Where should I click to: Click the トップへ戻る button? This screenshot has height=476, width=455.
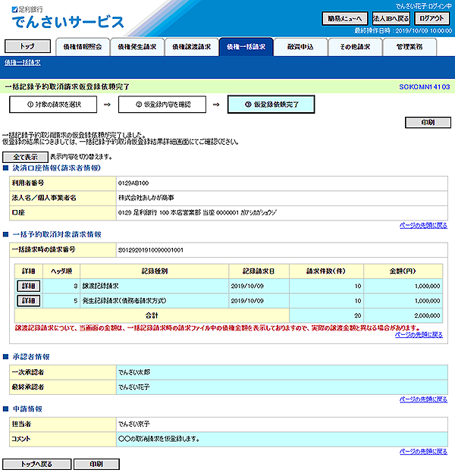click(36, 464)
